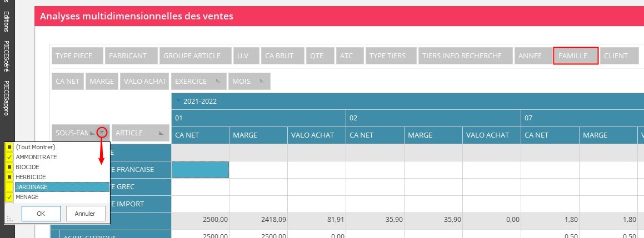644x238 pixels.
Task: Cancel the filter with Annuler button
Action: [x=85, y=213]
